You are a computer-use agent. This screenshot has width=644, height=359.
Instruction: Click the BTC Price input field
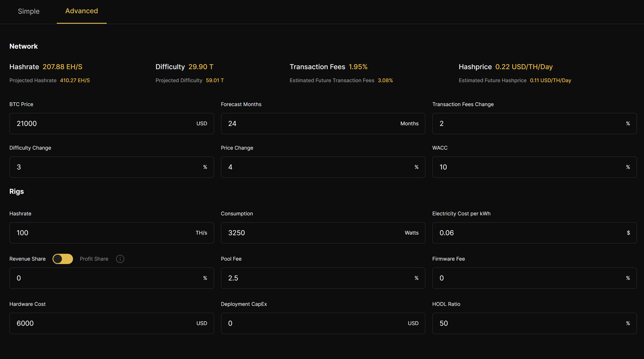click(111, 123)
